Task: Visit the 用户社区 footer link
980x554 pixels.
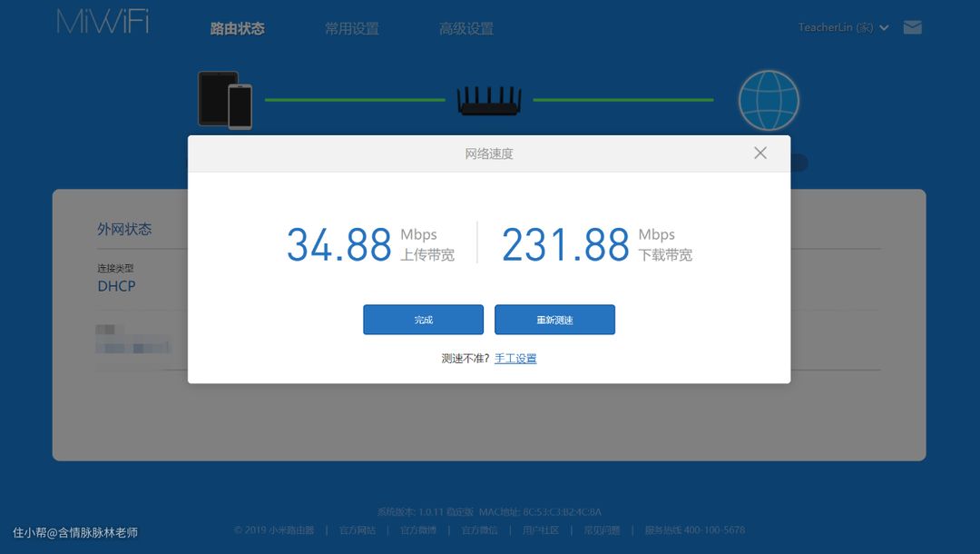Action: point(541,530)
